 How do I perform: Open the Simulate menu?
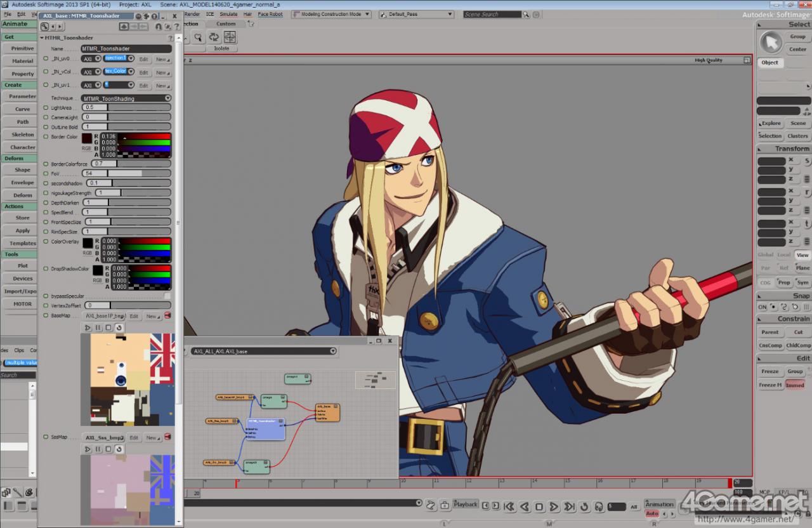228,14
